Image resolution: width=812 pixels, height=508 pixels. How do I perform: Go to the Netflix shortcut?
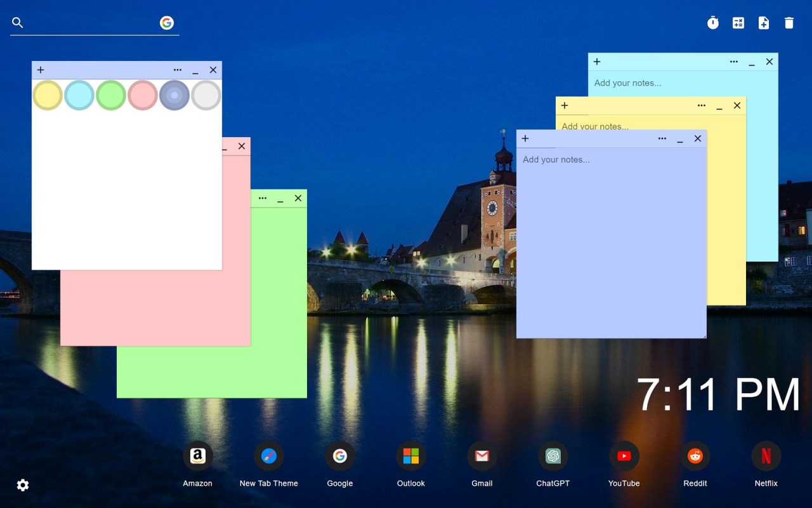click(766, 457)
